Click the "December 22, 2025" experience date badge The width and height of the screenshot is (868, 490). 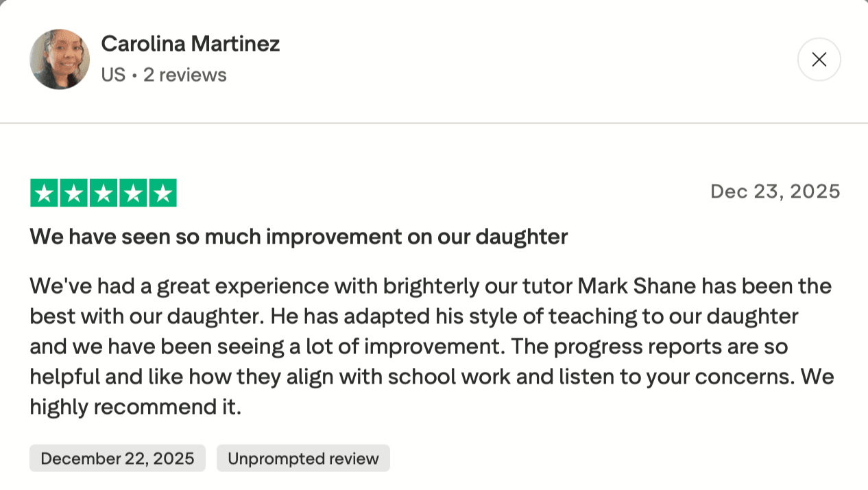[x=117, y=458]
